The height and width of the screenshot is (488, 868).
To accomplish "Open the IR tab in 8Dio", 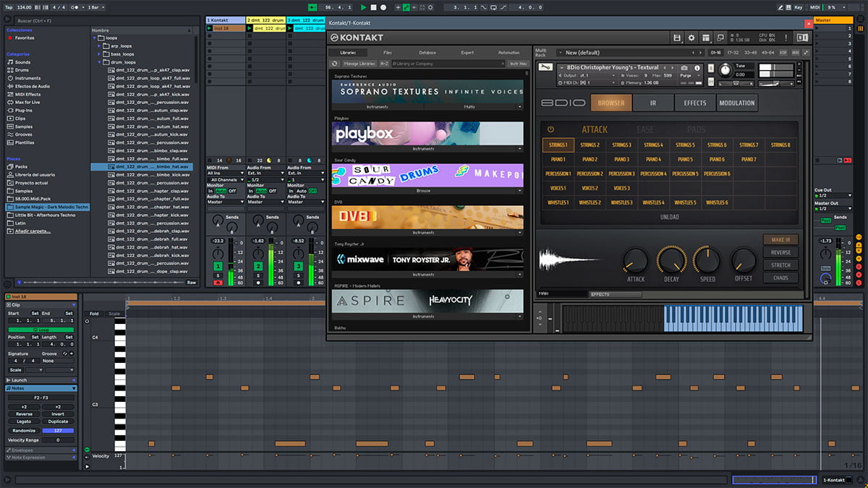I will click(652, 103).
